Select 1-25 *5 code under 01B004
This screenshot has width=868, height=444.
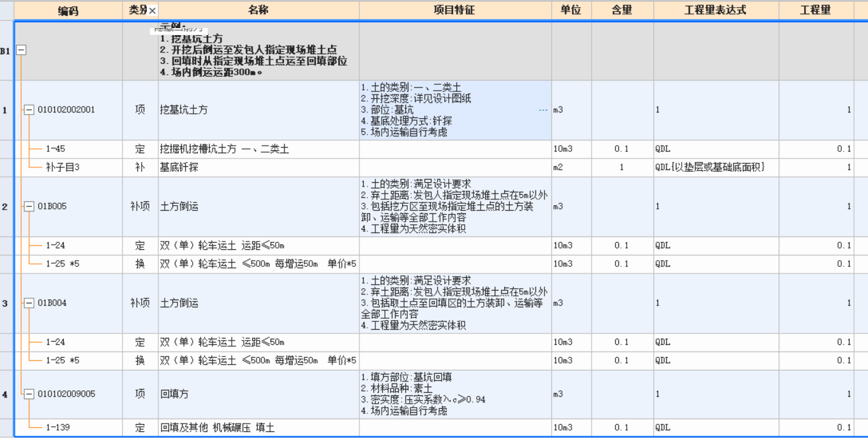(63, 360)
